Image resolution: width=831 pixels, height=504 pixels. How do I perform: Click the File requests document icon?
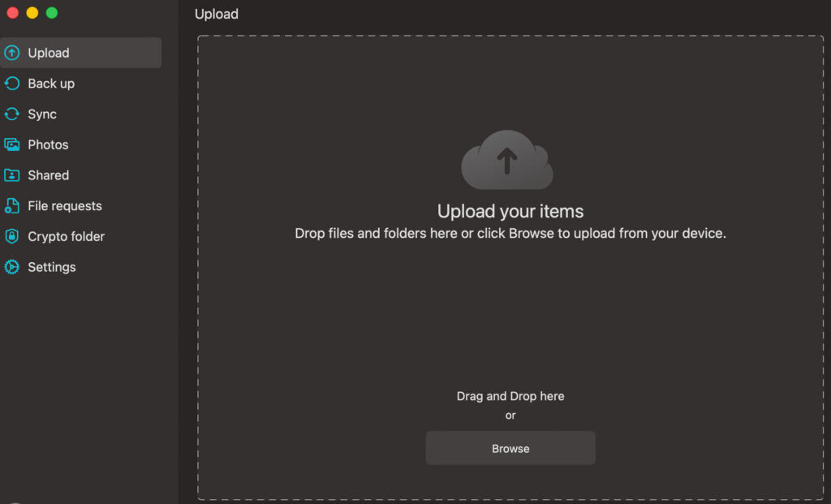point(14,205)
